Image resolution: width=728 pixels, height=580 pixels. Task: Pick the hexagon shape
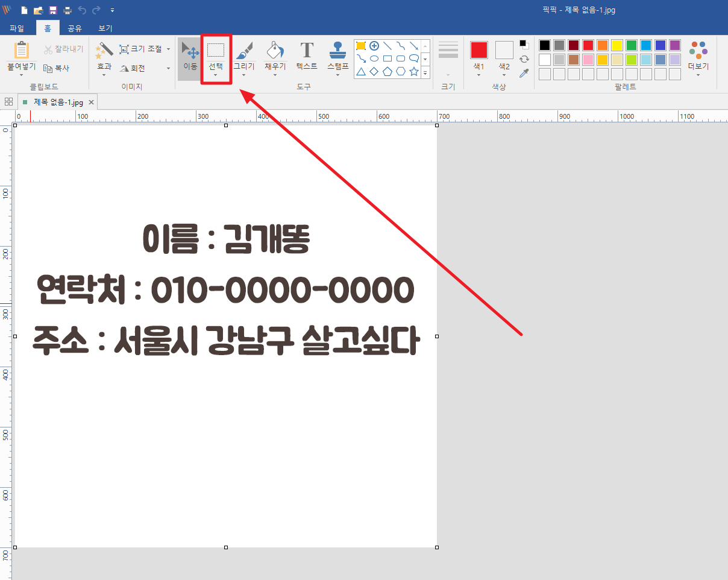[x=401, y=72]
